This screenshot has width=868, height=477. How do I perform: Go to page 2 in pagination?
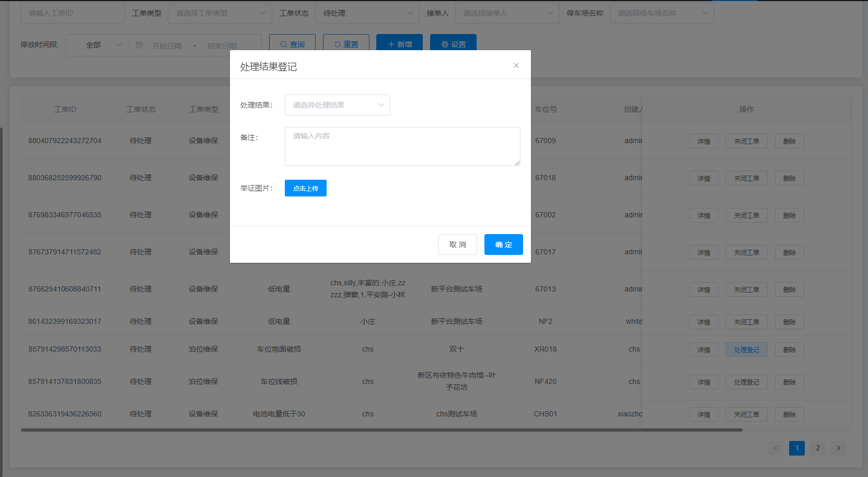818,448
